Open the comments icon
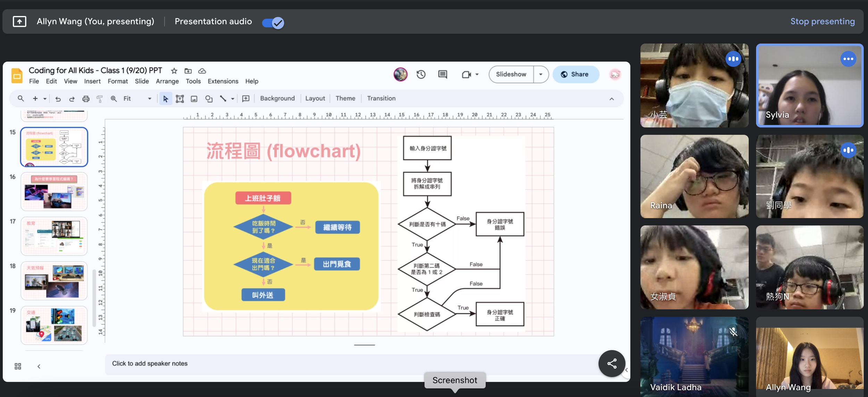The width and height of the screenshot is (868, 397). pyautogui.click(x=442, y=74)
